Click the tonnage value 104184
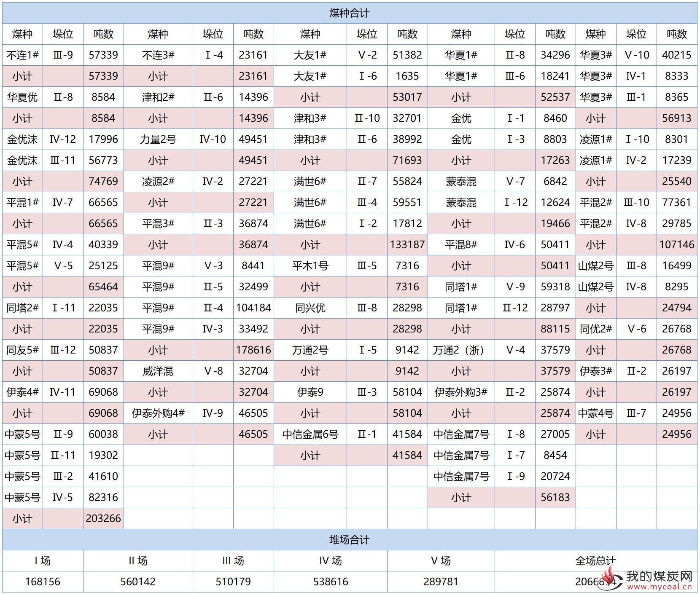Image resolution: width=700 pixels, height=595 pixels. (253, 308)
